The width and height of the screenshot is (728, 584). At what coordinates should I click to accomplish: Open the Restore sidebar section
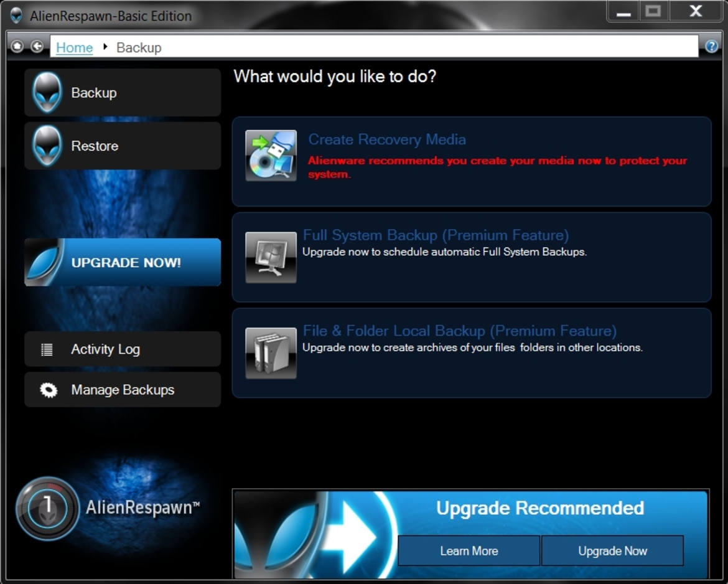pos(123,146)
